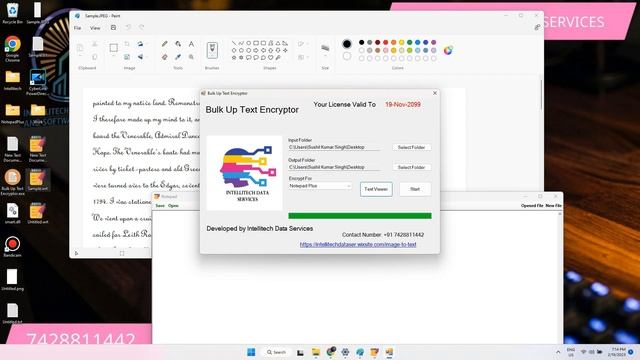Click the Redo arrow in Paint

pos(142,27)
